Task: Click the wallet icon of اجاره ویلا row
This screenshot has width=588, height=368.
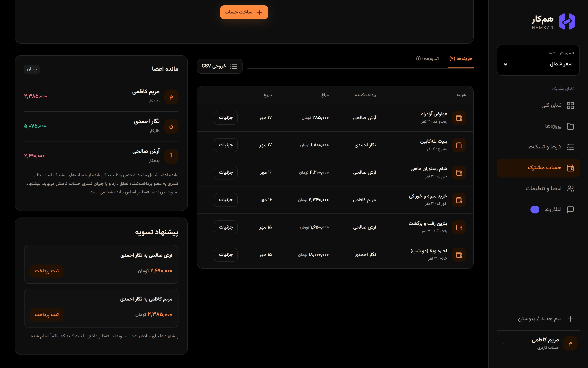Action: (x=459, y=255)
